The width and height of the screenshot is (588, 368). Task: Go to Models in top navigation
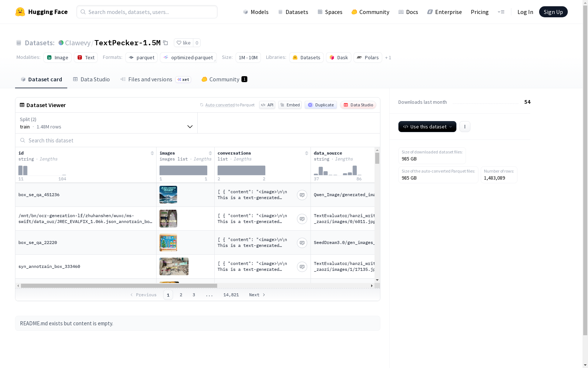256,12
